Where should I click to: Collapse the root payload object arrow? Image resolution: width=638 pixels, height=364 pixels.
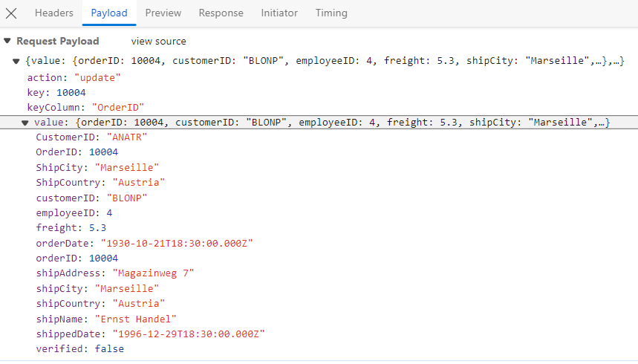(x=16, y=62)
